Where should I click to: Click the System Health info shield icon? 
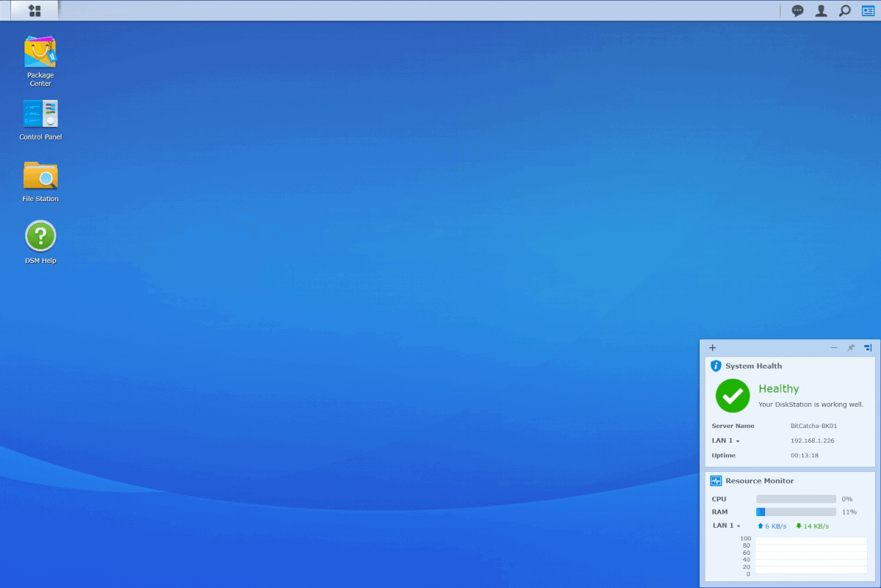[716, 366]
